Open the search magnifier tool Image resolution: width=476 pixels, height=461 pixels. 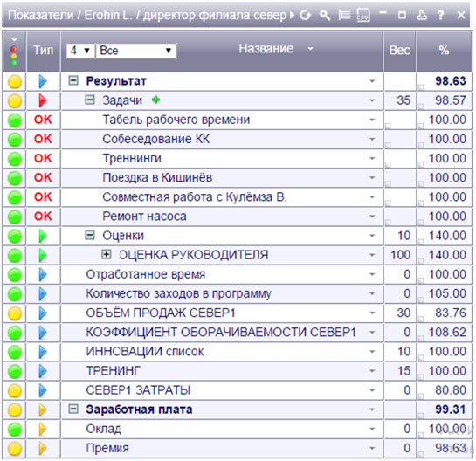pos(325,15)
